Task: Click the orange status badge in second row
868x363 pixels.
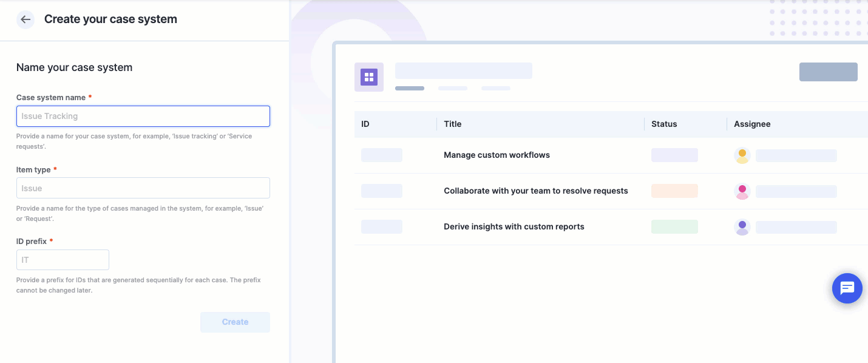Action: coord(674,191)
